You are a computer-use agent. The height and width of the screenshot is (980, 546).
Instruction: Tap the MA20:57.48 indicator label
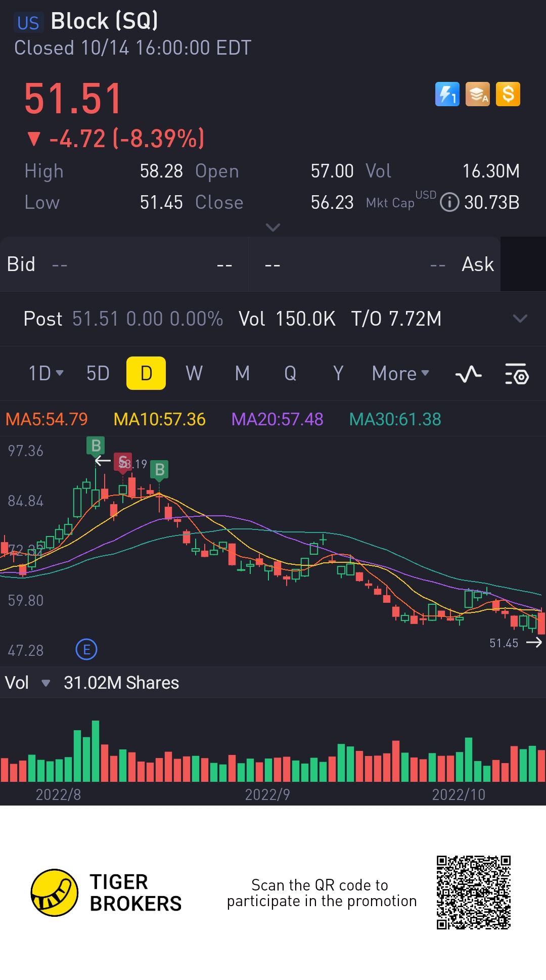pos(277,419)
